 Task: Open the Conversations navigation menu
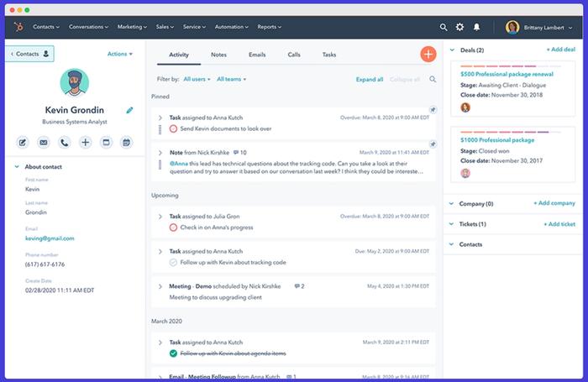click(88, 27)
